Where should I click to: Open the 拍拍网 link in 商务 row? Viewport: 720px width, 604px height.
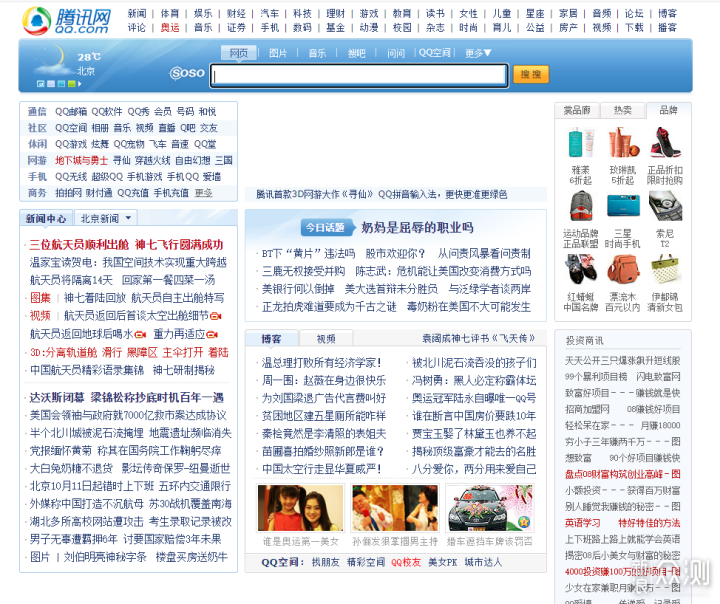68,193
